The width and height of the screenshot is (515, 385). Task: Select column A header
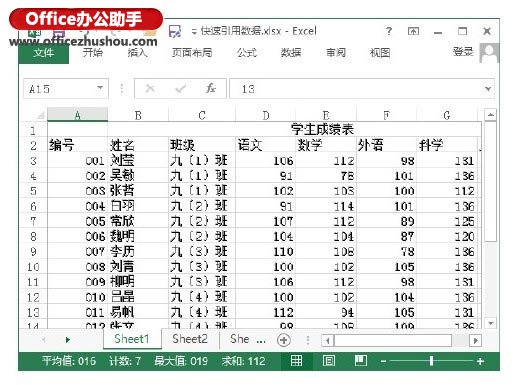[78, 115]
